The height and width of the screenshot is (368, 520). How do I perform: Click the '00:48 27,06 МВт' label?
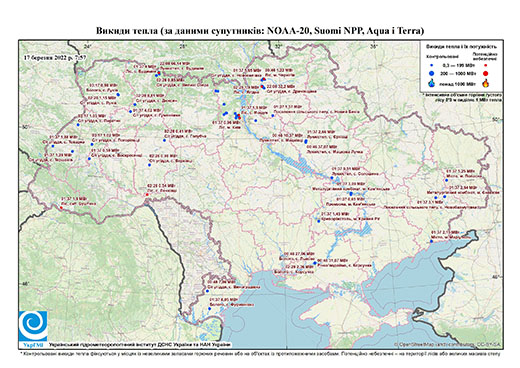pos(299,253)
